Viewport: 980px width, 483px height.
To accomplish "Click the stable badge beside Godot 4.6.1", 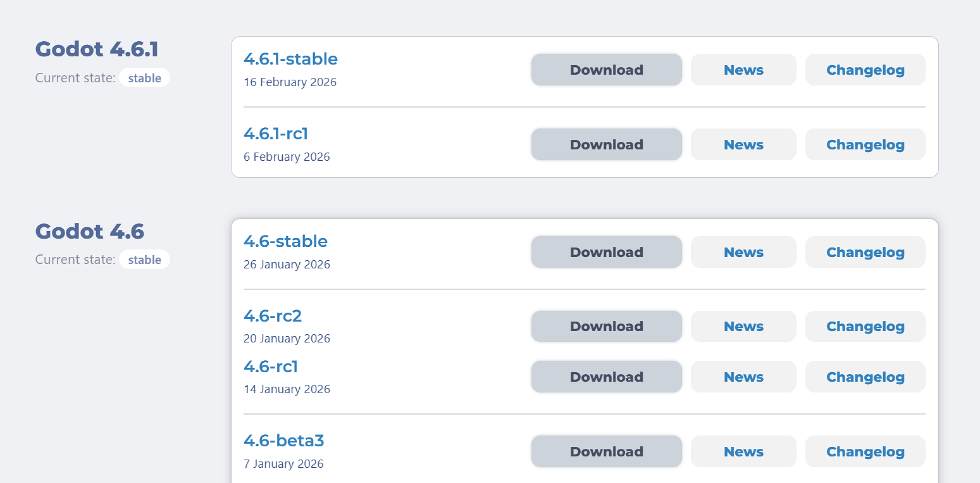I will point(144,77).
